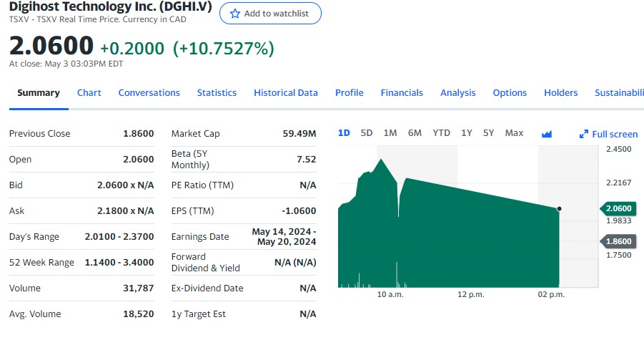
Task: Select the 1D chart range
Action: click(x=344, y=133)
